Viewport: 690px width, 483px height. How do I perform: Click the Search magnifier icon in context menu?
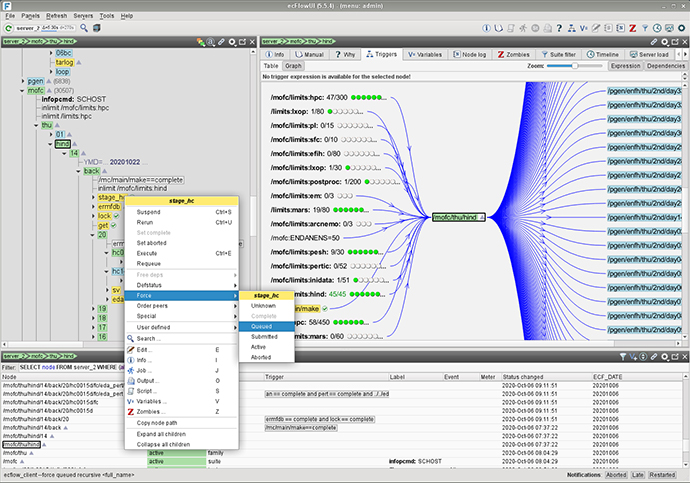[x=130, y=338]
